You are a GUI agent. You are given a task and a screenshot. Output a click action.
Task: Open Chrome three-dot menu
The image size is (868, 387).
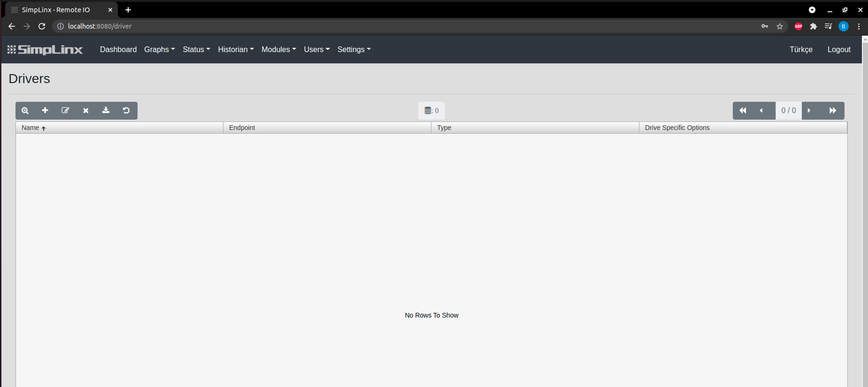click(x=859, y=26)
